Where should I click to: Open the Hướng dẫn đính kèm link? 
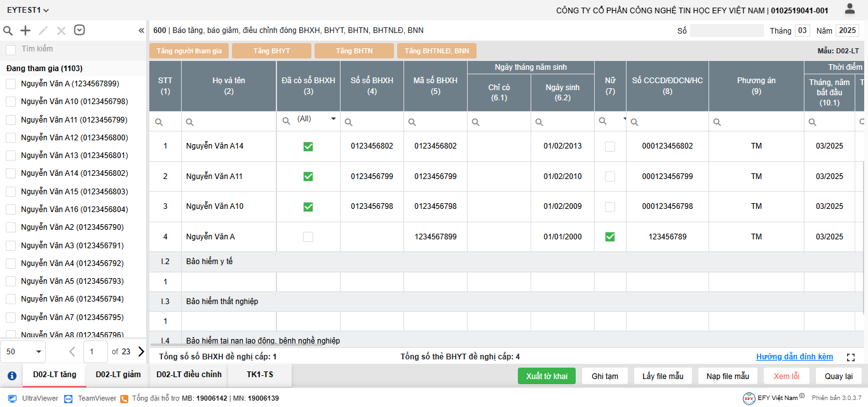794,357
